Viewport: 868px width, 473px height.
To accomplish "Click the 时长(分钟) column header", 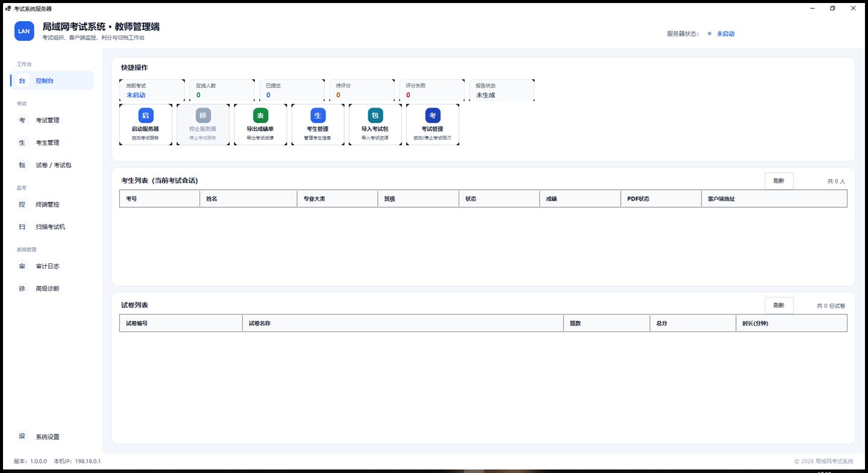I will (791, 324).
